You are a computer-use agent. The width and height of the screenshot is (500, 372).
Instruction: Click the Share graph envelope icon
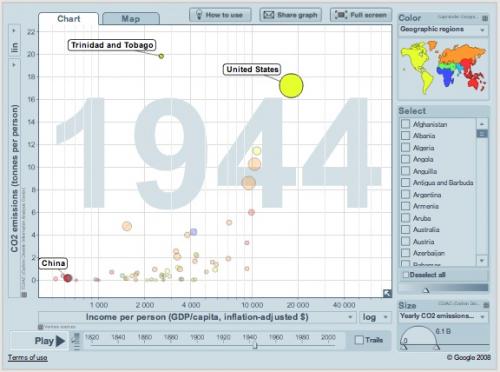click(x=269, y=15)
